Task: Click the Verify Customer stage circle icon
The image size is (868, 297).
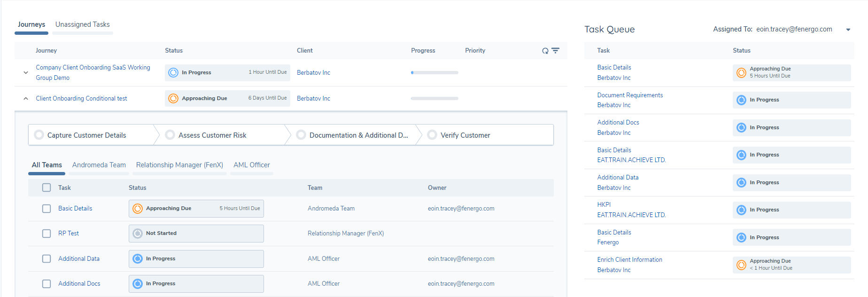Action: tap(432, 135)
